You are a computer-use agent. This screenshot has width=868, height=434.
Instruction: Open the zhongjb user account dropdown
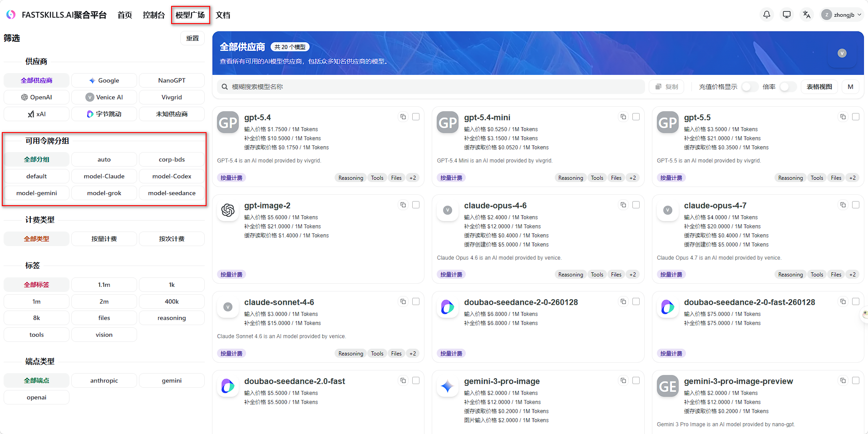842,15
